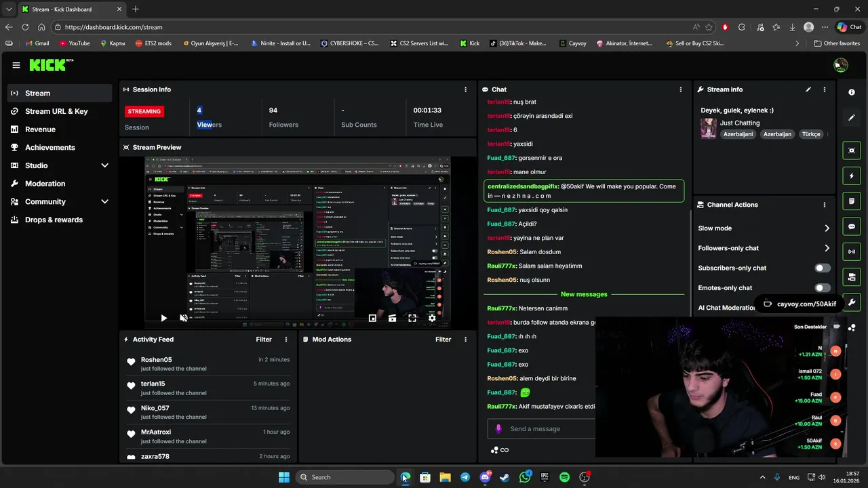Enable Subscribers-only chat toggle
The height and width of the screenshot is (488, 868).
[x=822, y=268]
